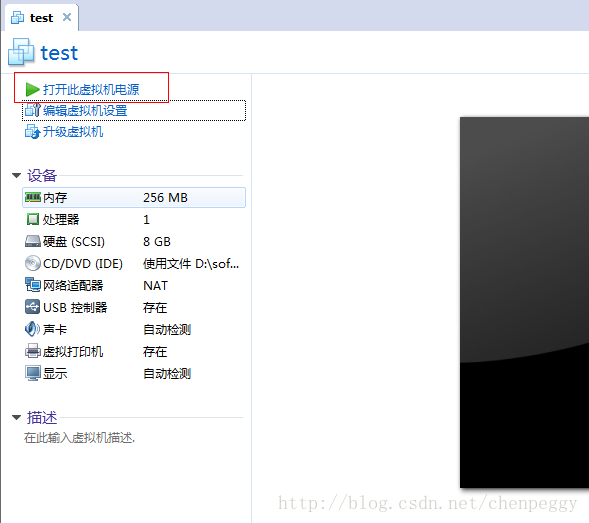Click the display 自动检测 value

167,373
